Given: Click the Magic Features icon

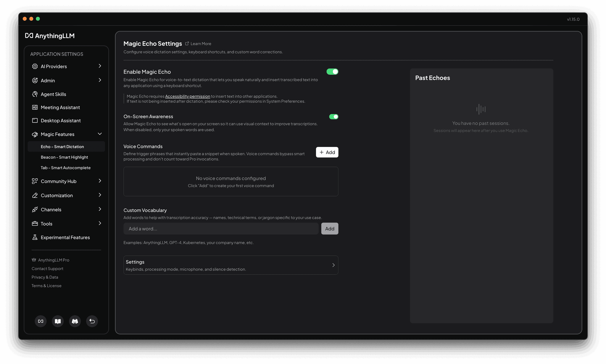Looking at the screenshot, I should pyautogui.click(x=35, y=134).
